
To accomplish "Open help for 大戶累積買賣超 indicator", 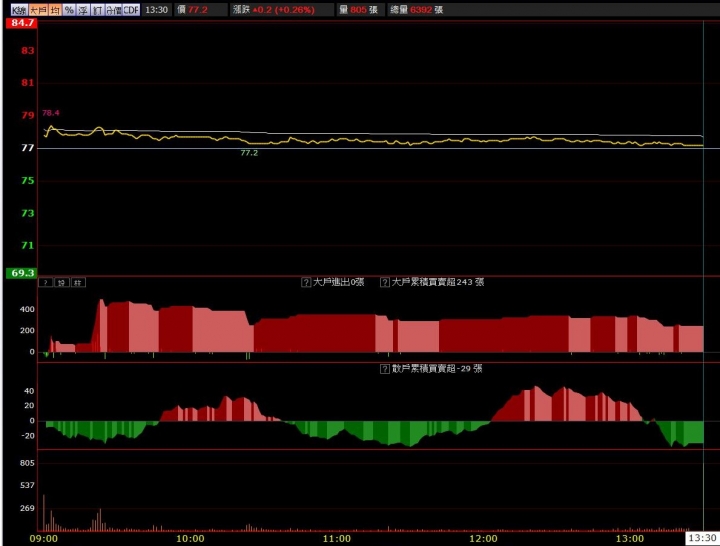I will pyautogui.click(x=386, y=283).
